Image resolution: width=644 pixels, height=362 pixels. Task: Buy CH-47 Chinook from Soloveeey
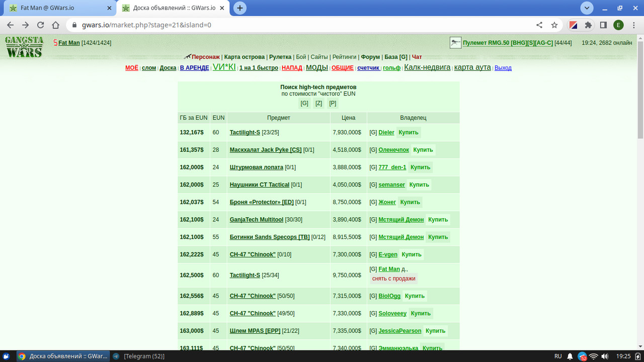pyautogui.click(x=421, y=313)
